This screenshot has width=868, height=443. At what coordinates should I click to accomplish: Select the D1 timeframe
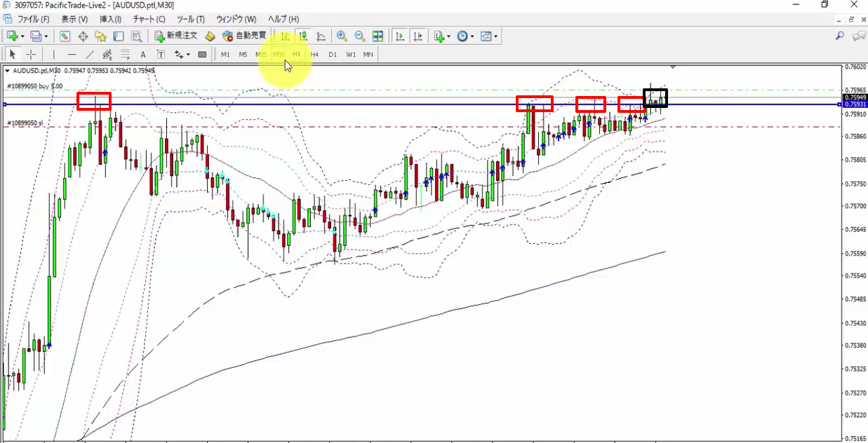[333, 54]
